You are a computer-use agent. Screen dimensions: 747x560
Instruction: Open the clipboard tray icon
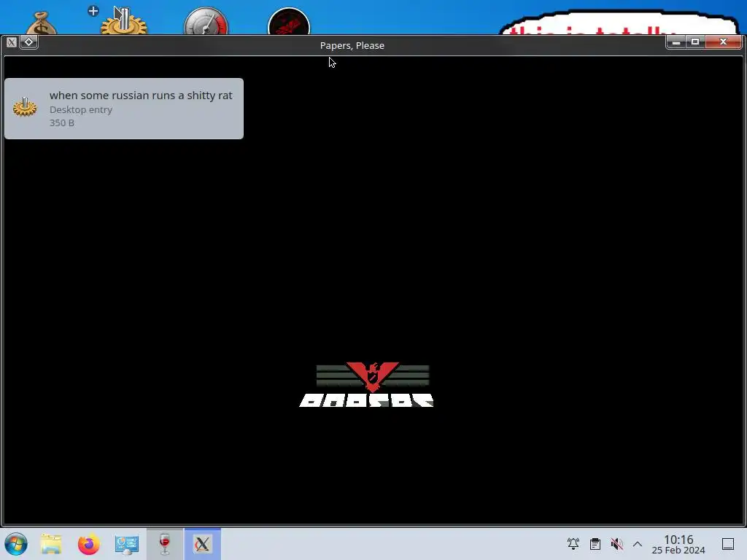click(595, 544)
